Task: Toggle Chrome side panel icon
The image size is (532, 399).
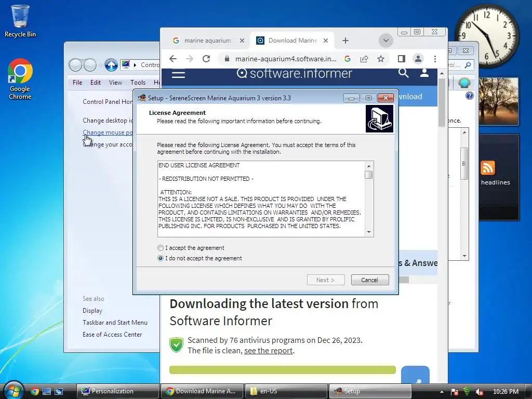Action: (x=402, y=59)
